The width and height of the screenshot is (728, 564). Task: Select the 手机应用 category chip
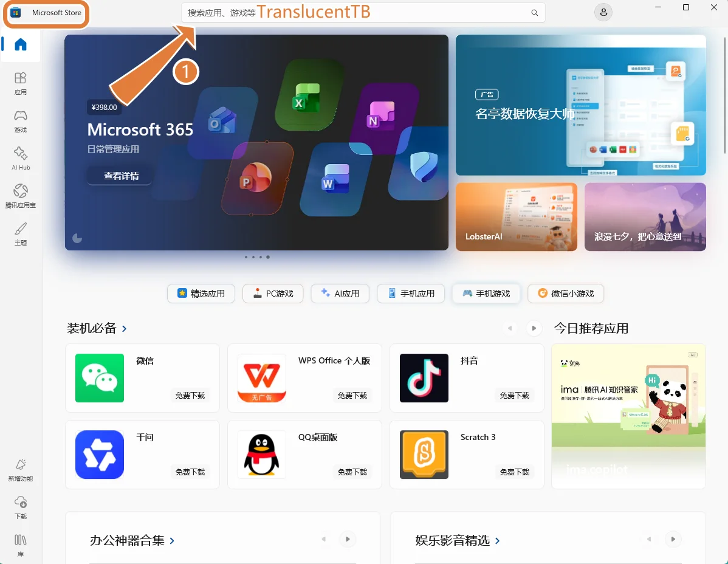411,294
